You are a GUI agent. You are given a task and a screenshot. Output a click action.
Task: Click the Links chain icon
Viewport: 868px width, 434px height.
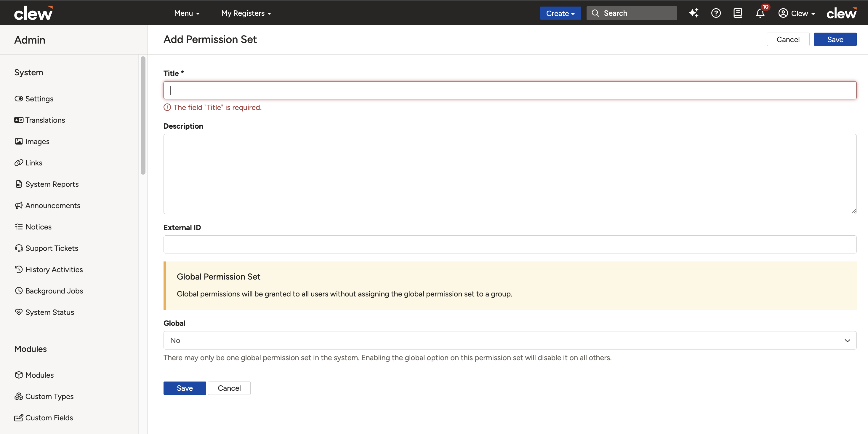(x=19, y=162)
